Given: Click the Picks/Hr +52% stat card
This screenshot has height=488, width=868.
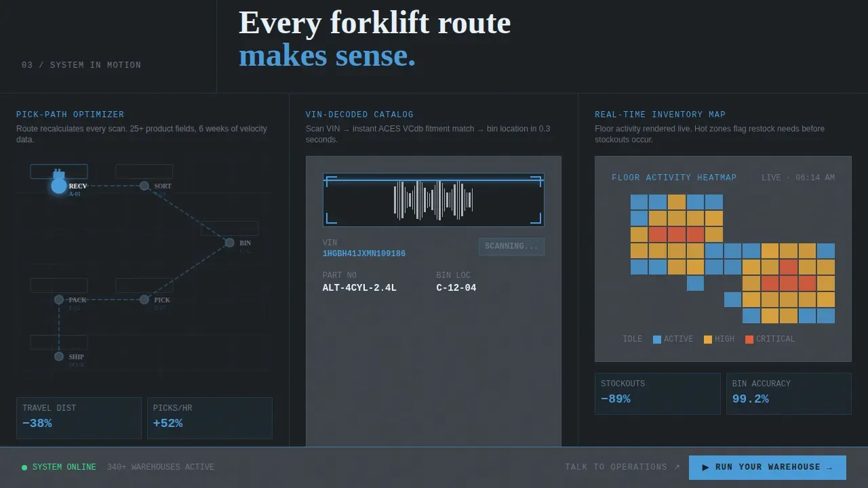Looking at the screenshot, I should click(x=210, y=418).
